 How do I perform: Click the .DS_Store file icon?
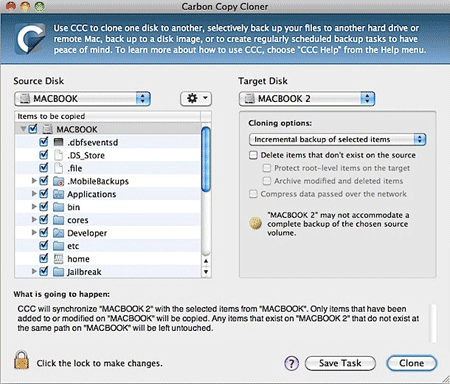click(x=58, y=155)
